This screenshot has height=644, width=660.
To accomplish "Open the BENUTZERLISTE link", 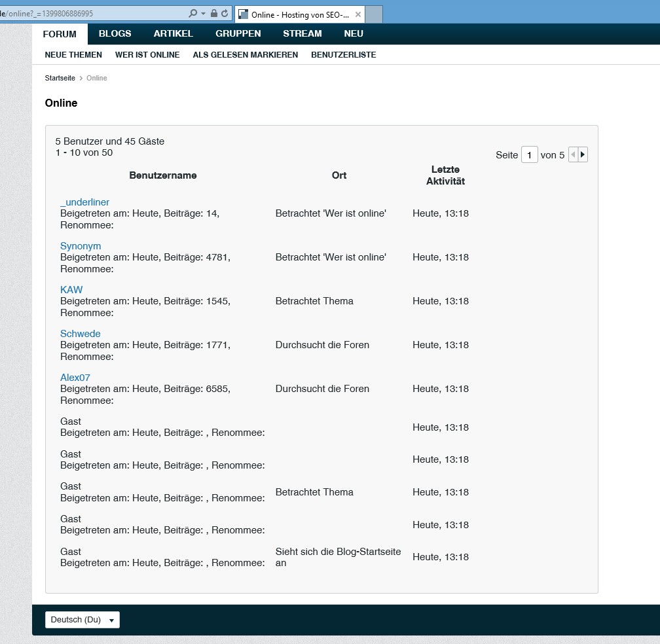I will point(344,55).
